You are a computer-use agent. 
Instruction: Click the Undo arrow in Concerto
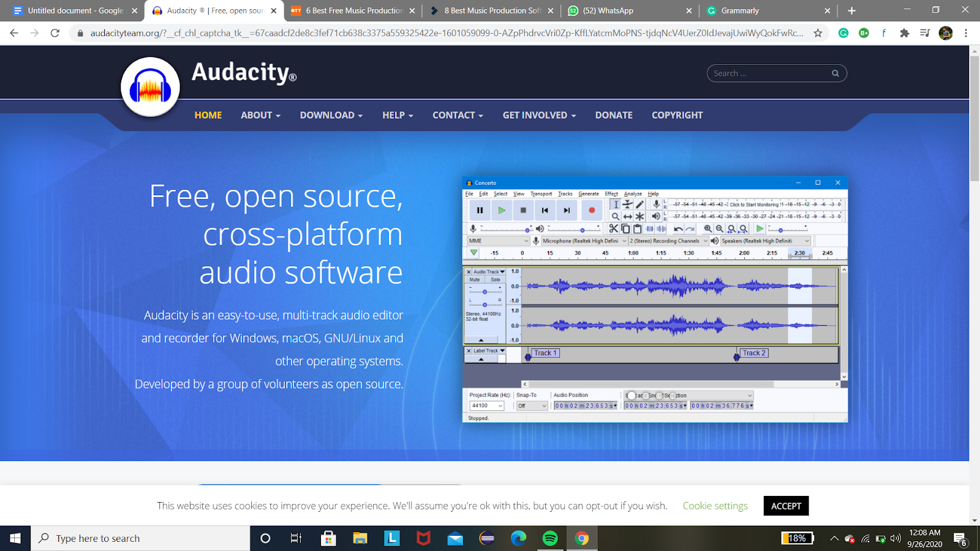pos(678,228)
